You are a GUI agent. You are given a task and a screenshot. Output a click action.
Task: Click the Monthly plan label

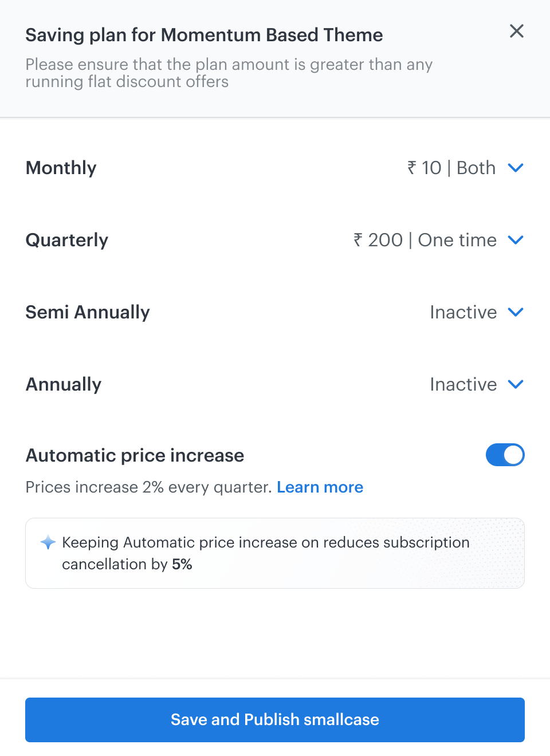pos(61,168)
